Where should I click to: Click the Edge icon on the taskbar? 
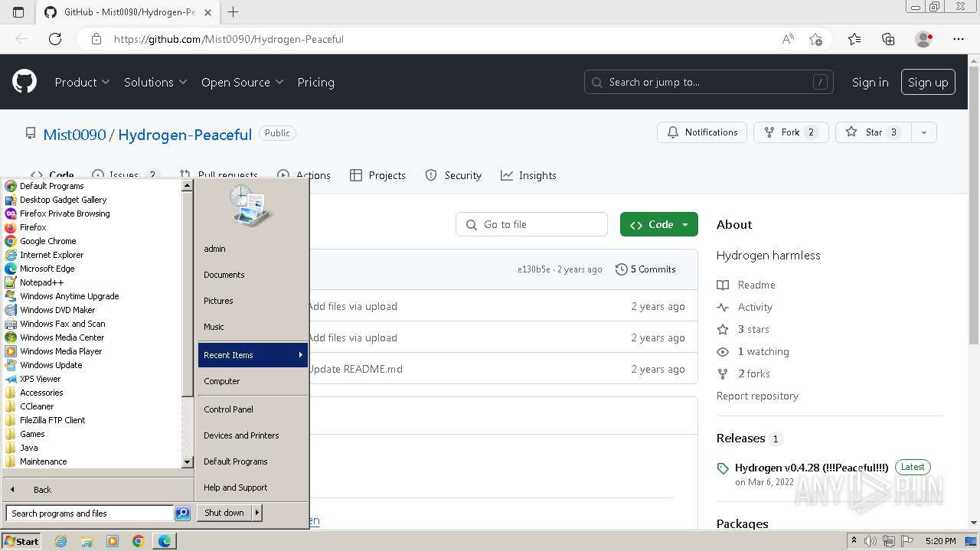[x=165, y=541]
